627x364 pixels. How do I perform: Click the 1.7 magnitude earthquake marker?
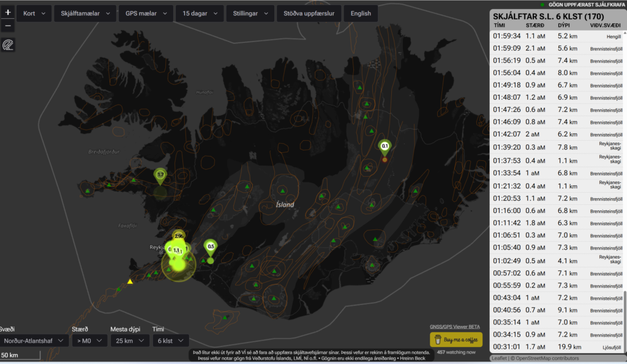(160, 176)
